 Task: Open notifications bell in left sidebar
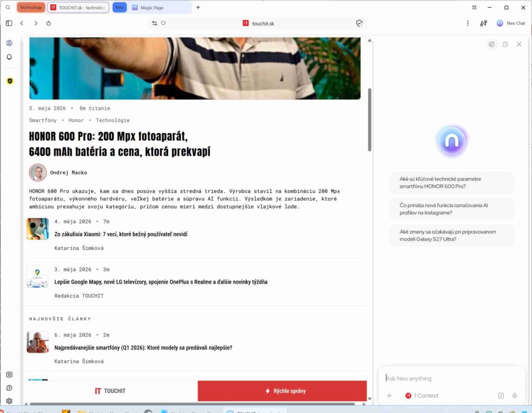9,57
